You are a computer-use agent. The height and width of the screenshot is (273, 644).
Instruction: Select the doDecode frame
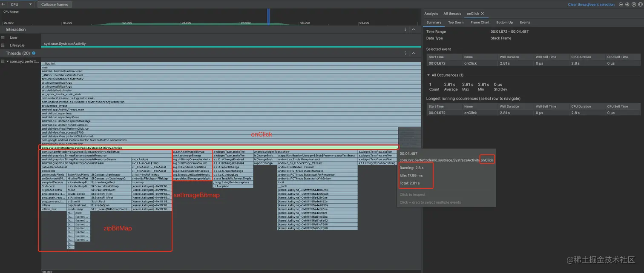86,171
